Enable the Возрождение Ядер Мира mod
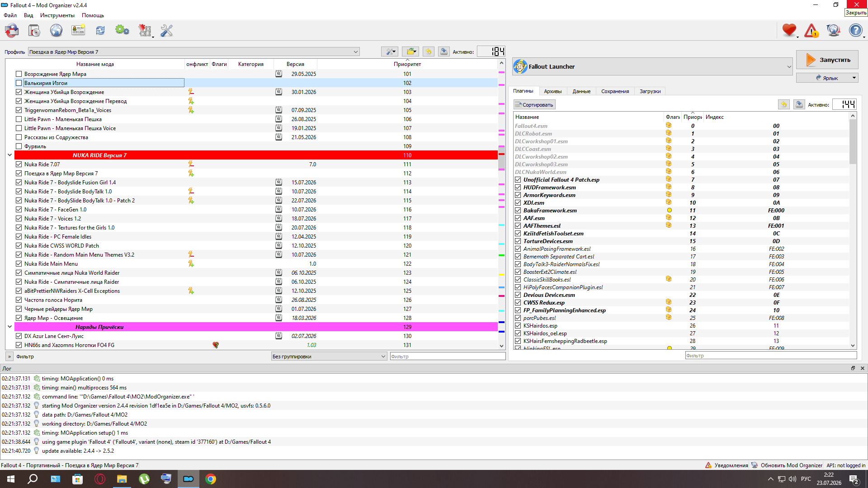 pyautogui.click(x=19, y=74)
